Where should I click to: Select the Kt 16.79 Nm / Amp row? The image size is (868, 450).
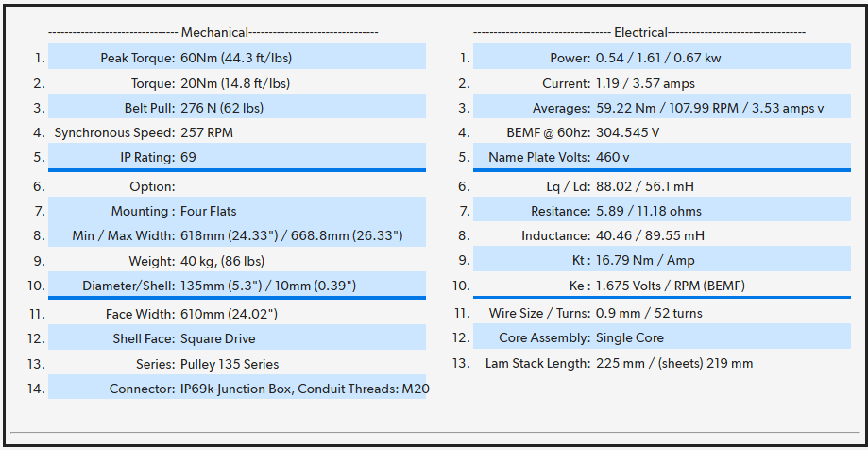click(x=661, y=261)
